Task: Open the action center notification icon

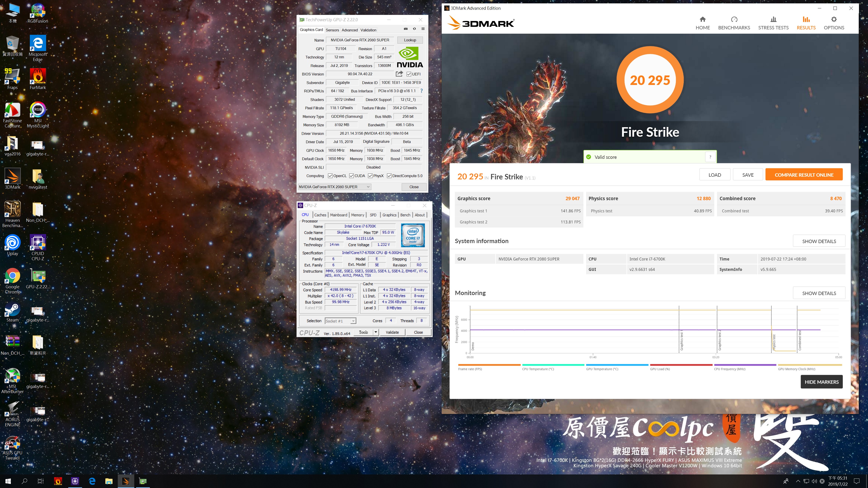Action: (x=857, y=481)
